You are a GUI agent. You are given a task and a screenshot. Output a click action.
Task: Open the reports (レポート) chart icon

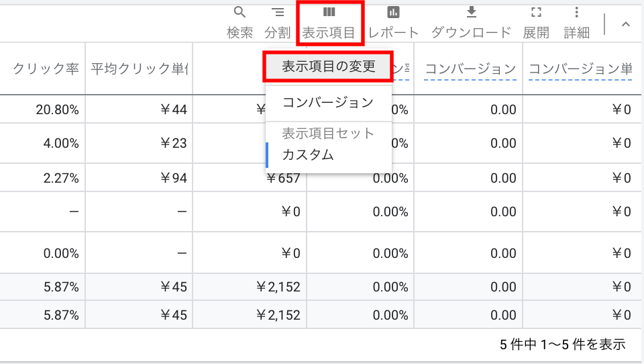(x=393, y=12)
